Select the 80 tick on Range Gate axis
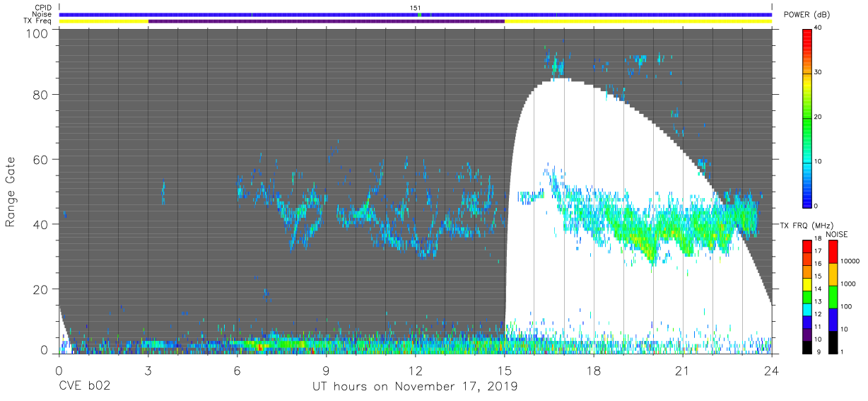The width and height of the screenshot is (868, 401). (41, 94)
